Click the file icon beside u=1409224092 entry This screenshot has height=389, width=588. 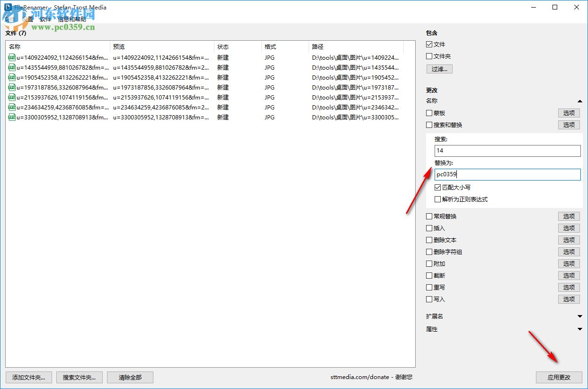coord(11,57)
